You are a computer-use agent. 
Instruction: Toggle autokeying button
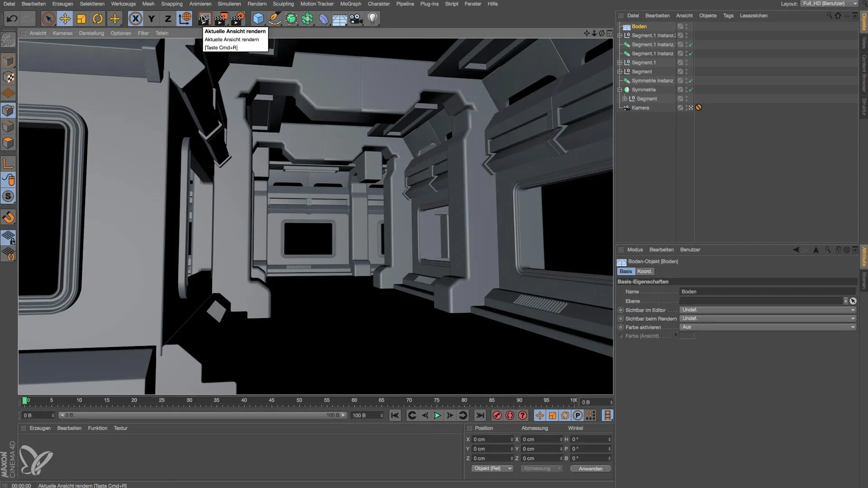(x=510, y=415)
